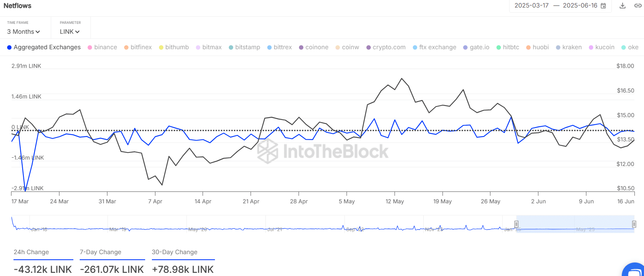This screenshot has height=276, width=644.
Task: Select the 7-Day Change tab
Action: pyautogui.click(x=101, y=252)
